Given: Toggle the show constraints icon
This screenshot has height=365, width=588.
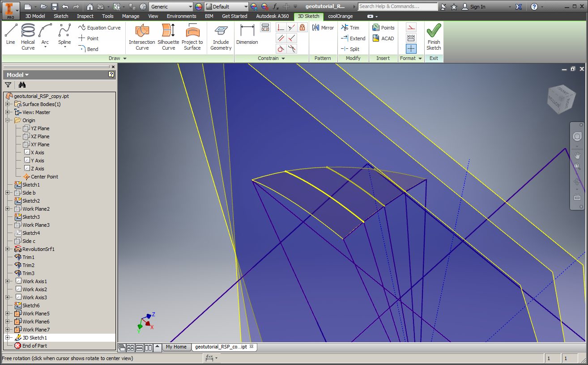Looking at the screenshot, I should (265, 27).
